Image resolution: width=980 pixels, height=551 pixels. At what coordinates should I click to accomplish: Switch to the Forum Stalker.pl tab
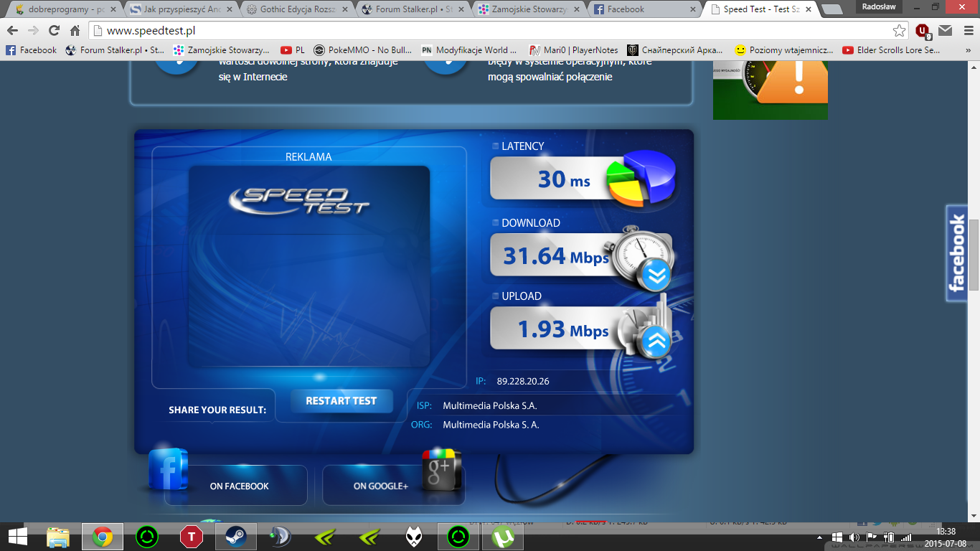click(412, 9)
